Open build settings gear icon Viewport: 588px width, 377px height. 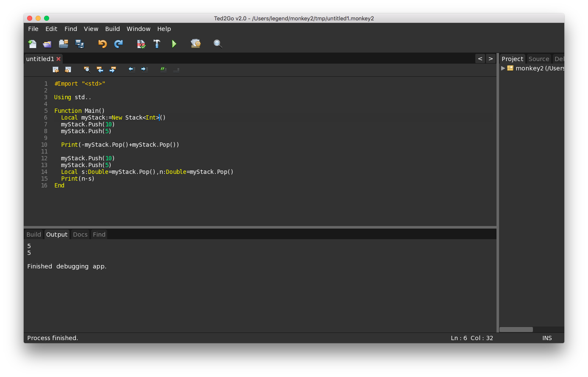[195, 44]
